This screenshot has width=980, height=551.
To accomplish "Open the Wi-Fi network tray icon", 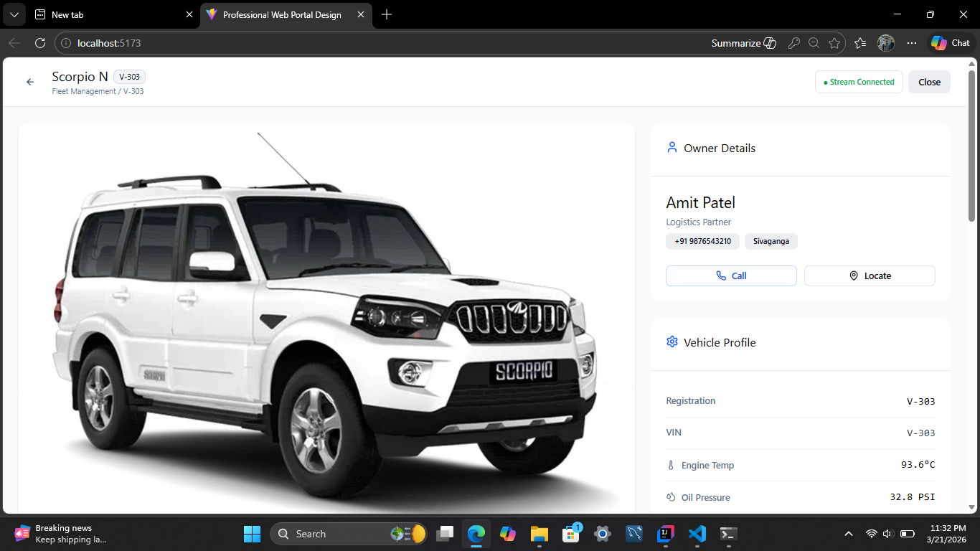I will point(872,534).
